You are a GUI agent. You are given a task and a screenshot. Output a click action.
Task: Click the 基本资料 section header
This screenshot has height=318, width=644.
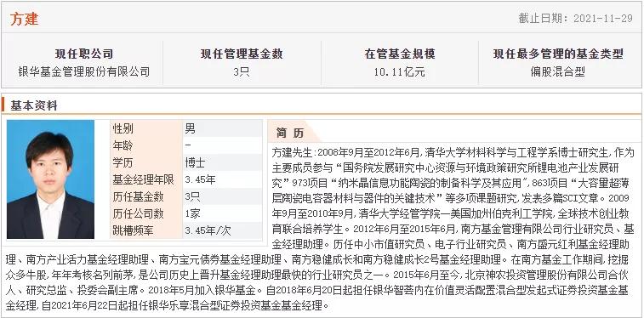click(x=34, y=106)
